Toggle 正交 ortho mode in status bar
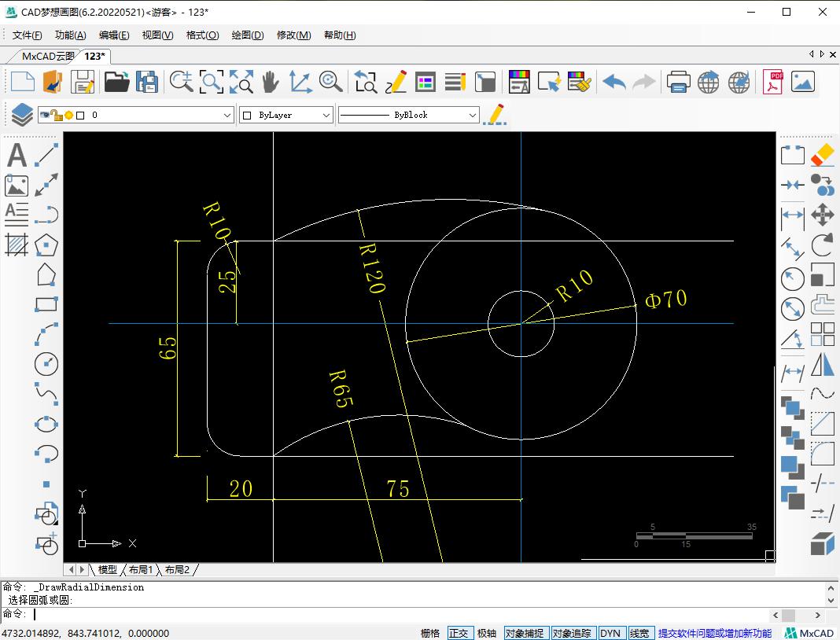The width and height of the screenshot is (840, 640). coord(459,633)
